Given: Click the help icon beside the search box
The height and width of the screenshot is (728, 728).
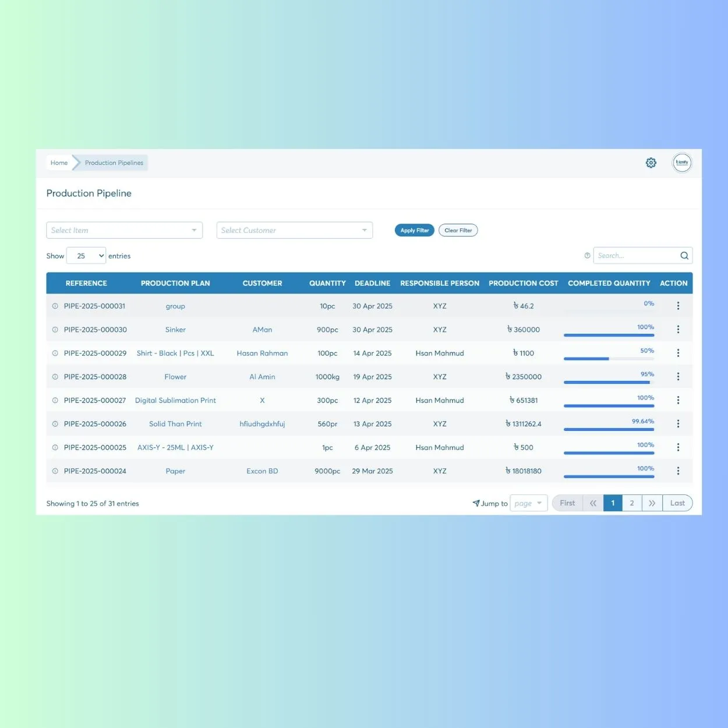Looking at the screenshot, I should pos(587,255).
